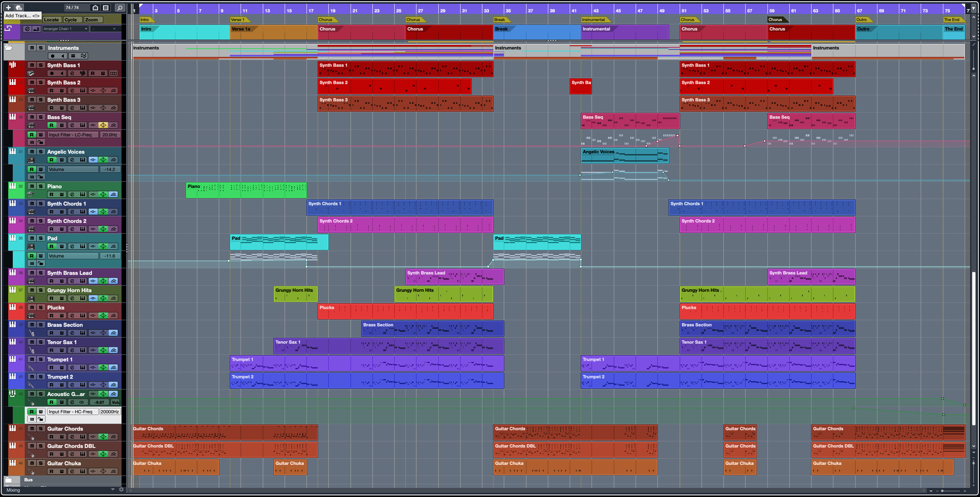Collapse Bass Seq automation lanes button

[32, 142]
